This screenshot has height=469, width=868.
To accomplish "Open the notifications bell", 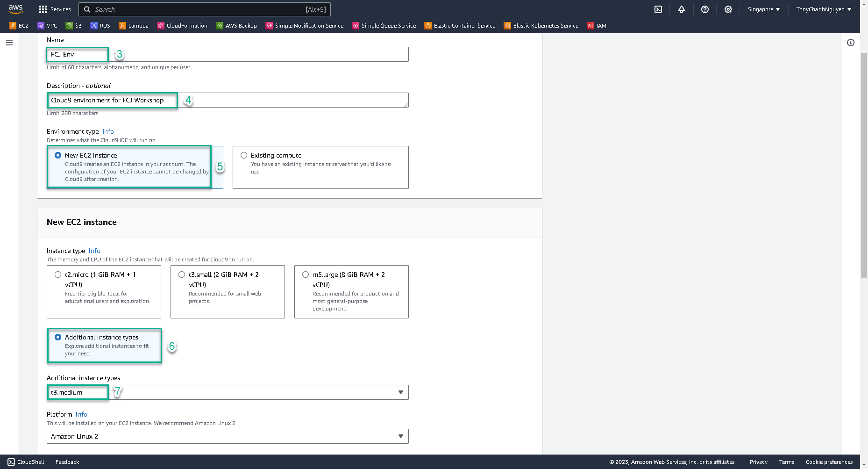I will (682, 9).
